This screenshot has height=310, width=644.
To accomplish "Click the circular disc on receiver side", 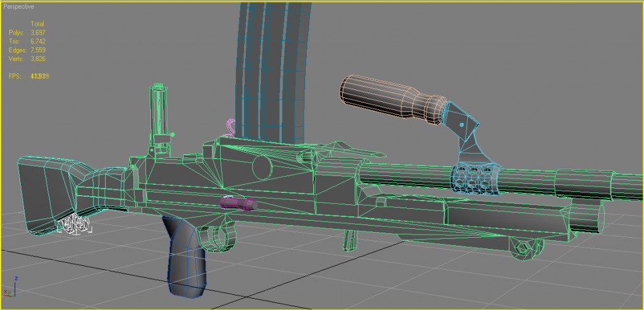I will tap(262, 167).
